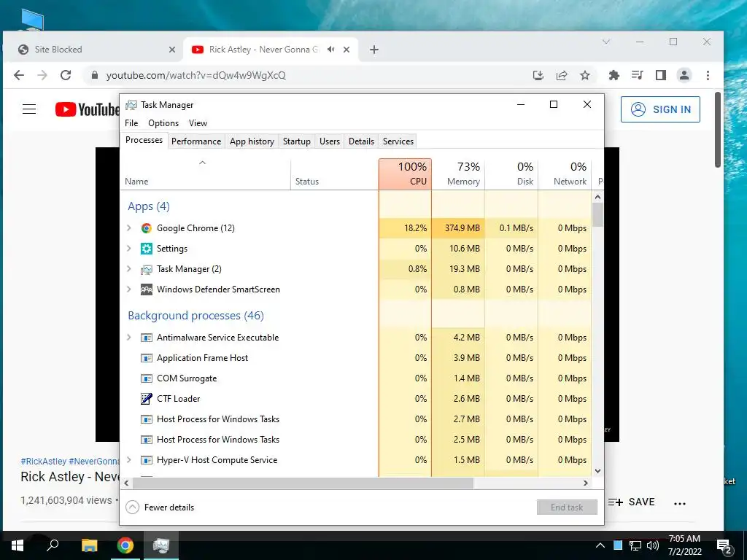Switch to the Startup tab

296,141
